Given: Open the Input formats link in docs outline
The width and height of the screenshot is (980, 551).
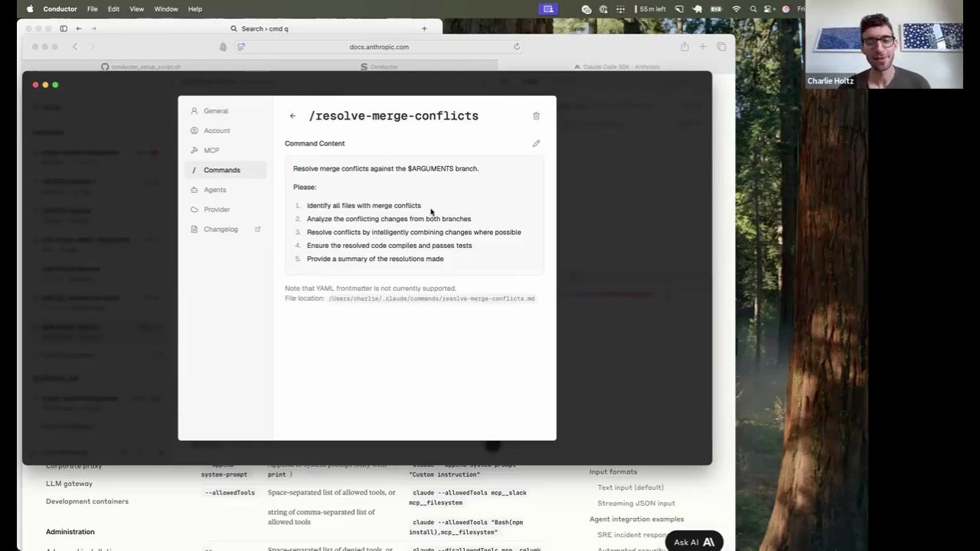Looking at the screenshot, I should pos(613,471).
